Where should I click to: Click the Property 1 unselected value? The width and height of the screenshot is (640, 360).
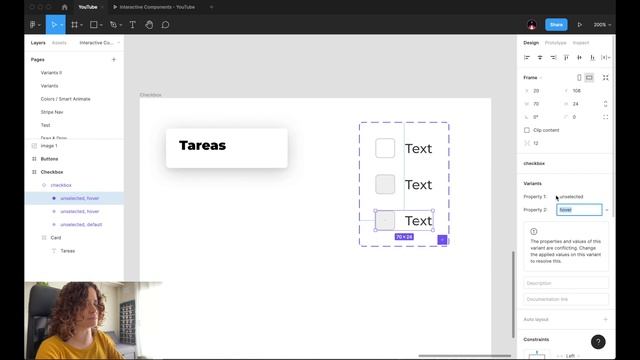tap(571, 197)
